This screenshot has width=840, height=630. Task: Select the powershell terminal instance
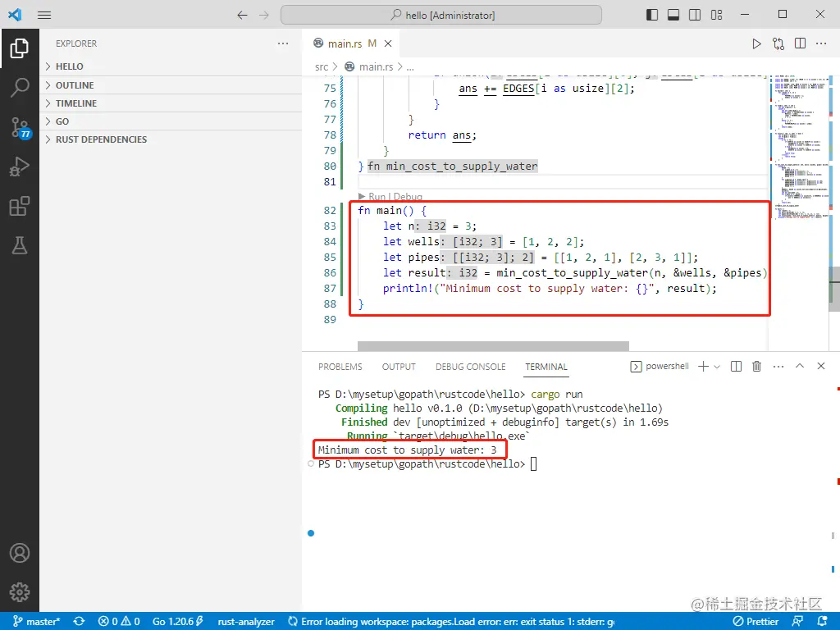tap(660, 367)
